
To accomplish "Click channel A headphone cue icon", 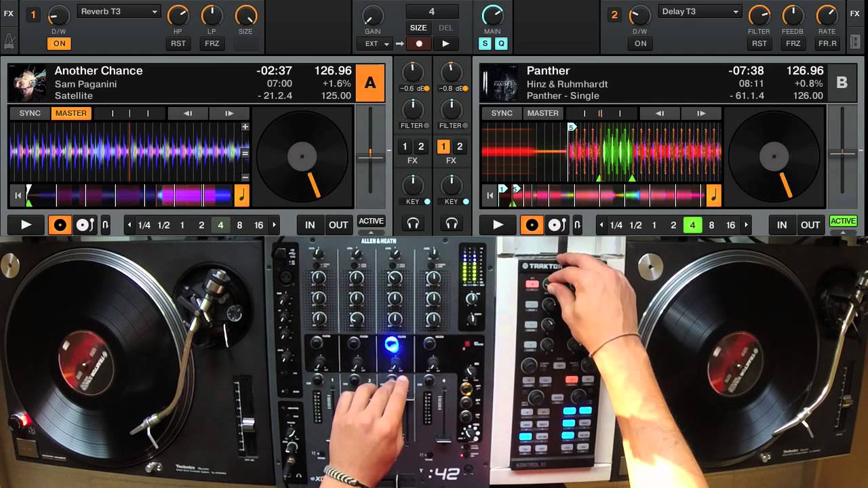I will 413,223.
